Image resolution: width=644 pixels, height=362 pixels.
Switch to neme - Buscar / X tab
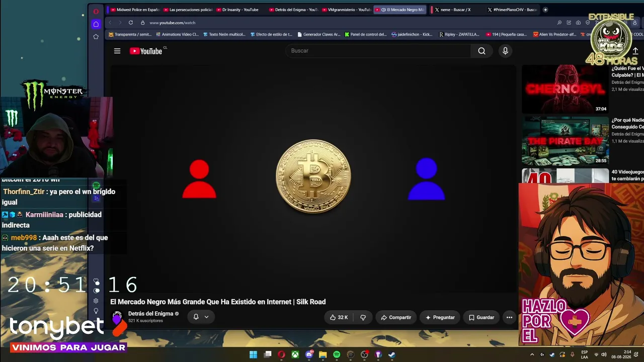456,10
